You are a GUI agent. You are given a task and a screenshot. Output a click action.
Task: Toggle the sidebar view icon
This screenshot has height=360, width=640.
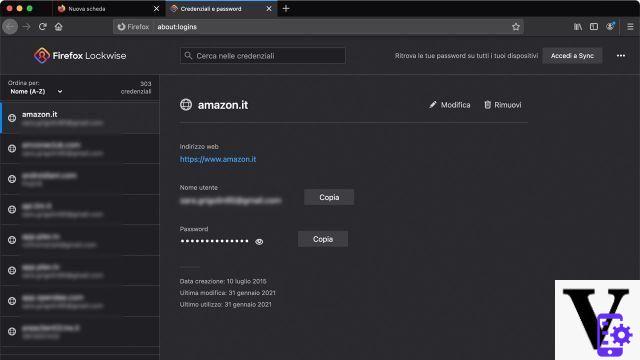click(x=594, y=27)
